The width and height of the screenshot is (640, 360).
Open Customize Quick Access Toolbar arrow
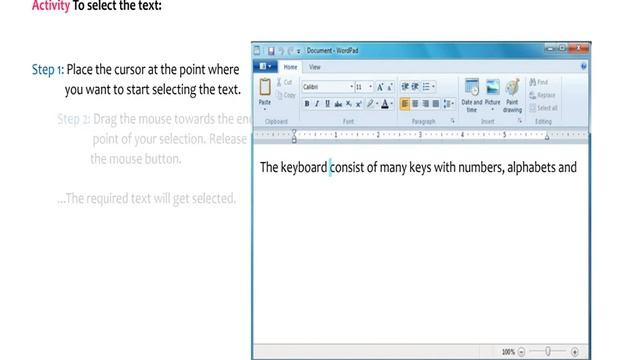[x=298, y=51]
